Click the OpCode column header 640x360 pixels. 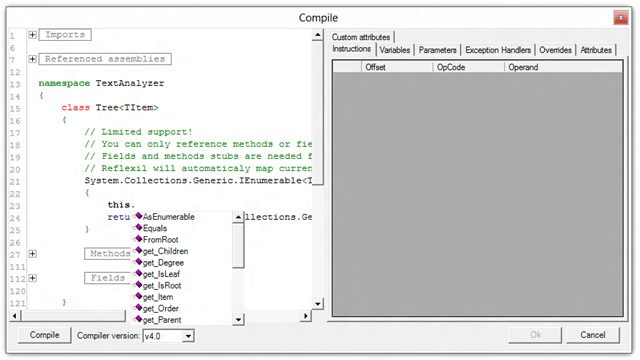pyautogui.click(x=468, y=67)
